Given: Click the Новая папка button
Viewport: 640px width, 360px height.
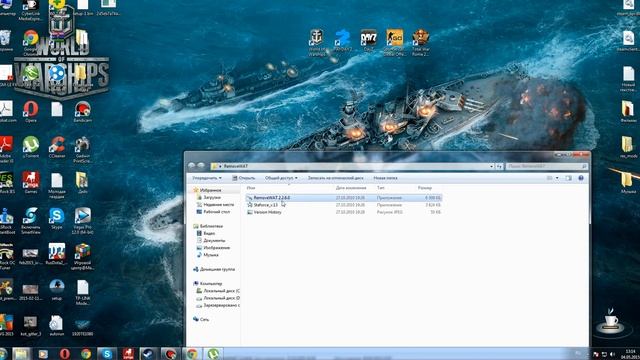Looking at the screenshot, I should 385,178.
